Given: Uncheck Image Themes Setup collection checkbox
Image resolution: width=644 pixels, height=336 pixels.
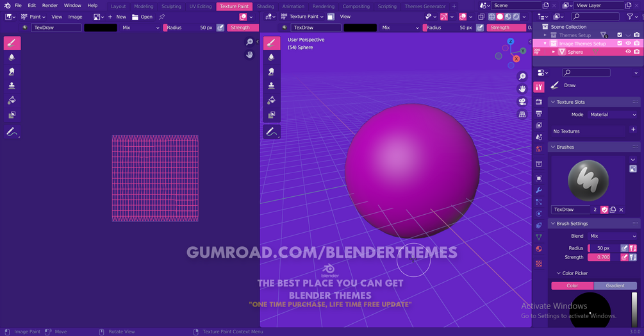Looking at the screenshot, I should coord(620,43).
